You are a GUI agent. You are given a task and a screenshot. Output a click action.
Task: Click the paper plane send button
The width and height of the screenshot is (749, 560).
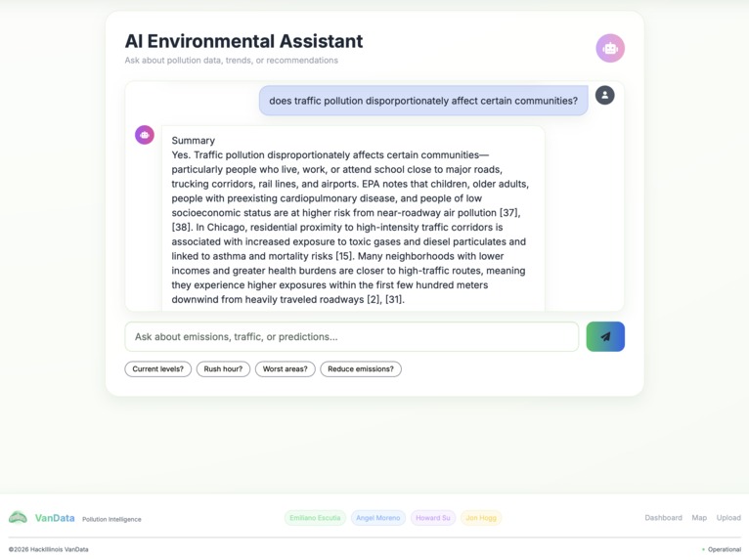605,336
